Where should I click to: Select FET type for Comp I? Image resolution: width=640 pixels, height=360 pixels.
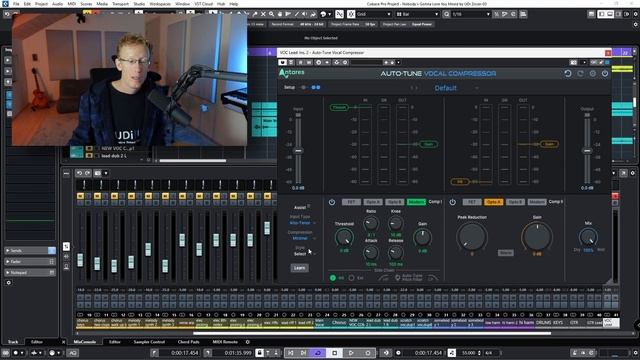[351, 202]
